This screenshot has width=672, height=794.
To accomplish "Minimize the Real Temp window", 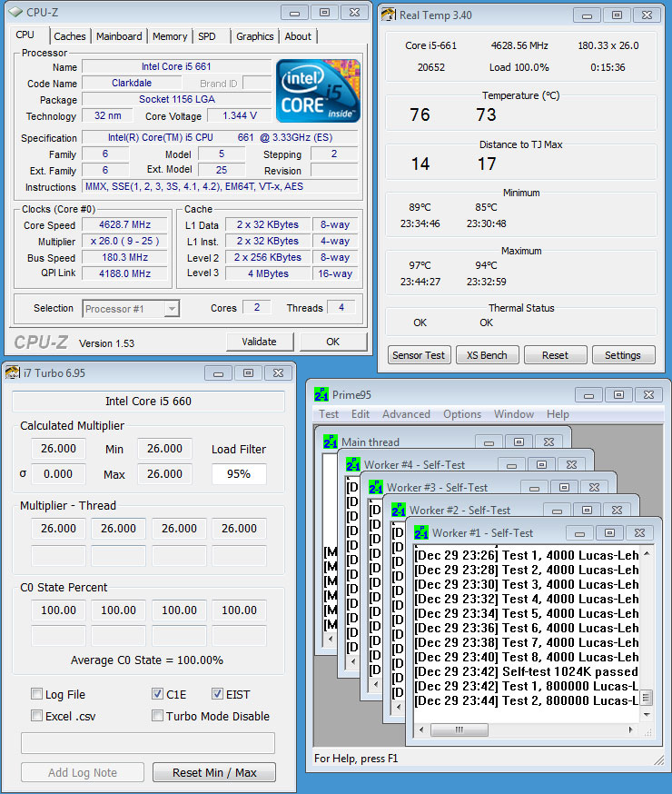I will click(587, 15).
